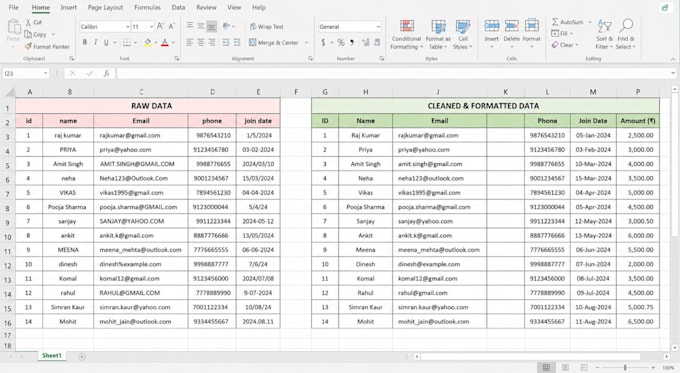Increase Indent in Alignment group
Image resolution: width=680 pixels, height=373 pixels.
tap(237, 42)
